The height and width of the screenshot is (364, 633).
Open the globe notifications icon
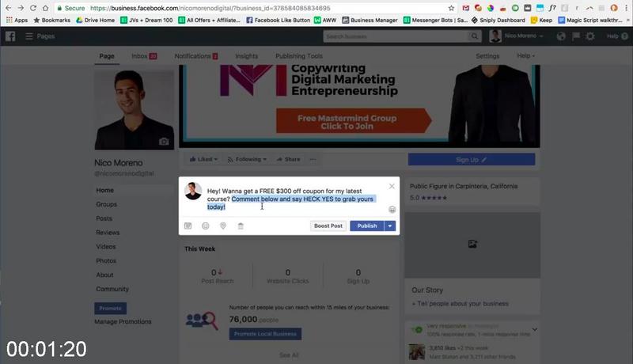coord(561,36)
